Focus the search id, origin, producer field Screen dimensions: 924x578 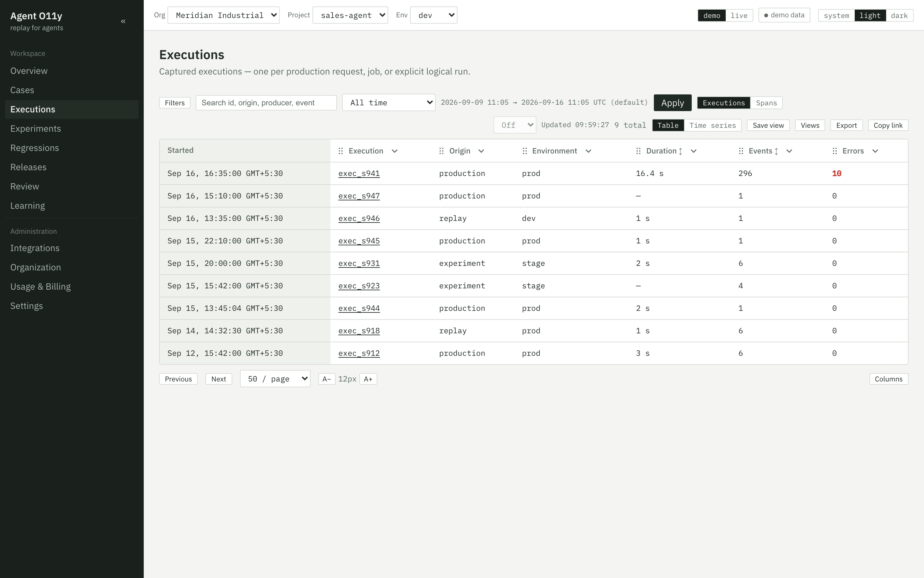point(266,103)
